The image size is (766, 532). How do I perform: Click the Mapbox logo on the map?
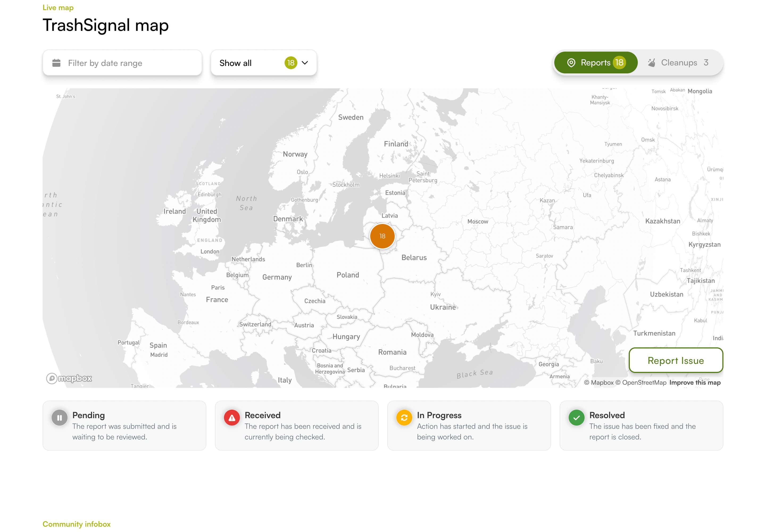tap(69, 378)
